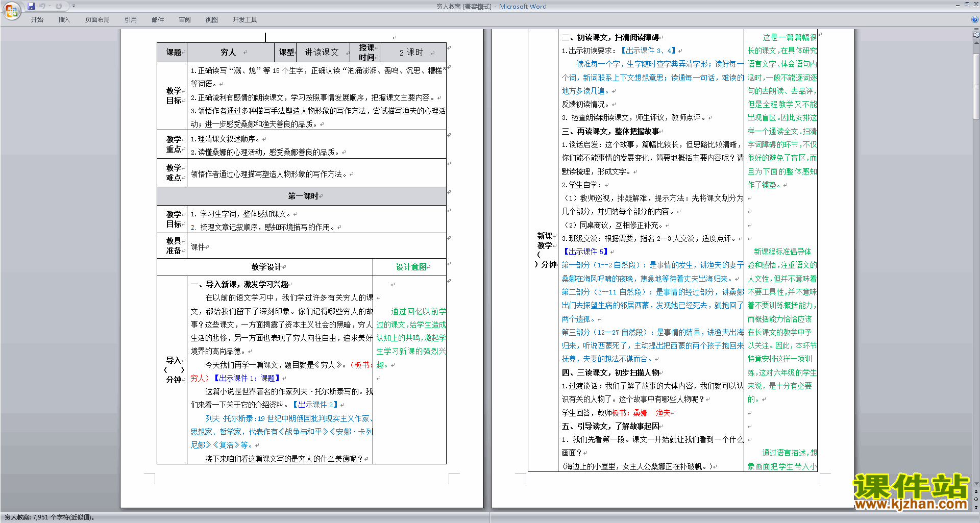Go to next page with double-down arrow
This screenshot has height=523, width=980.
click(976, 507)
